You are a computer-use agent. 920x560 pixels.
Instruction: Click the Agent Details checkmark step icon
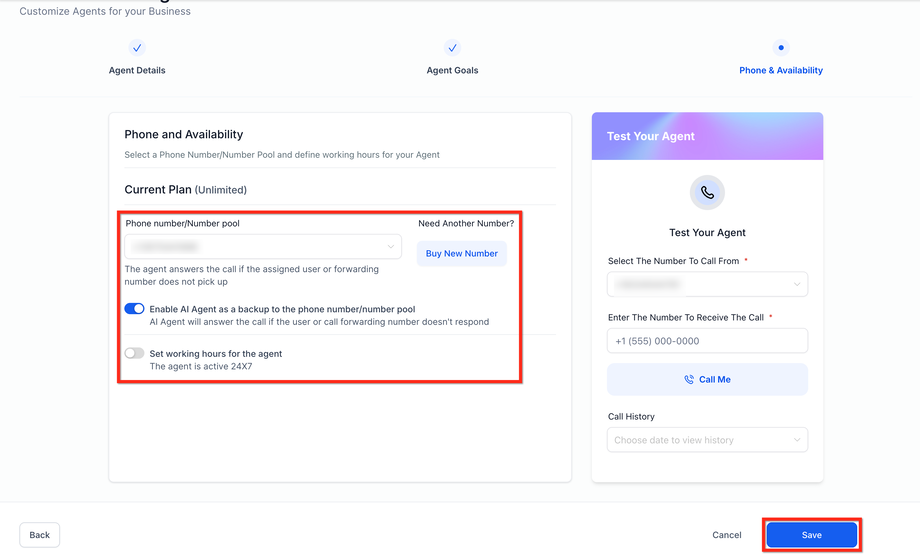(x=137, y=48)
